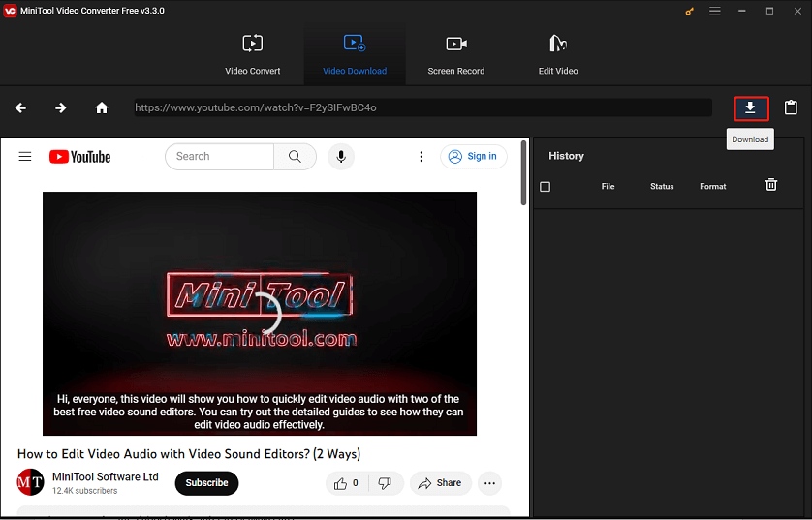
Task: Close the MiniTool Video Converter window
Action: click(797, 11)
